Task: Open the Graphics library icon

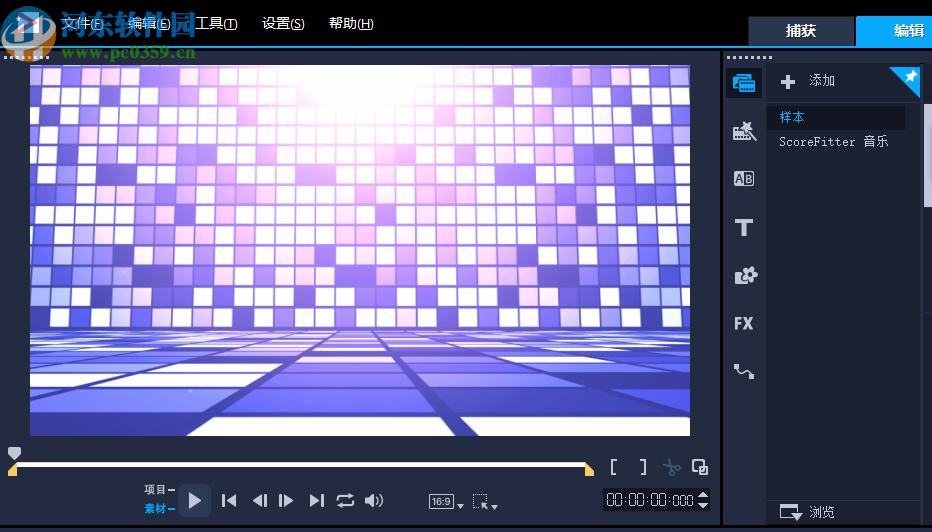Action: 745,275
